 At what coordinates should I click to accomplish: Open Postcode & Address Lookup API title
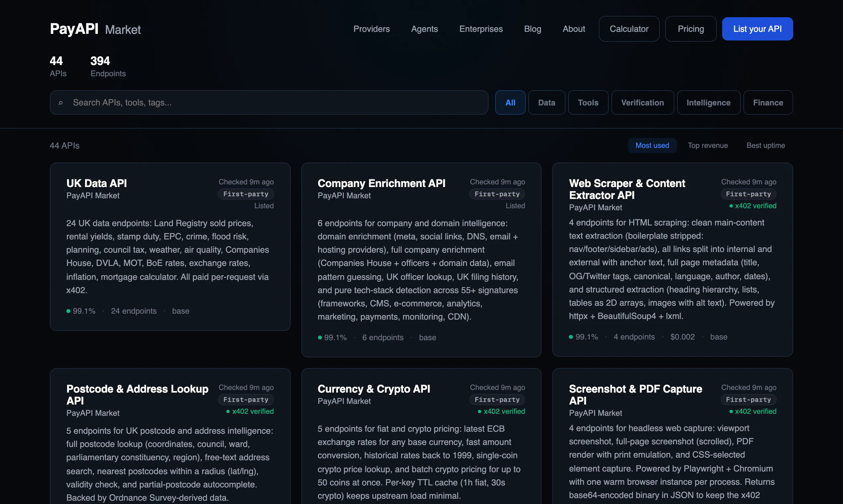pyautogui.click(x=137, y=395)
